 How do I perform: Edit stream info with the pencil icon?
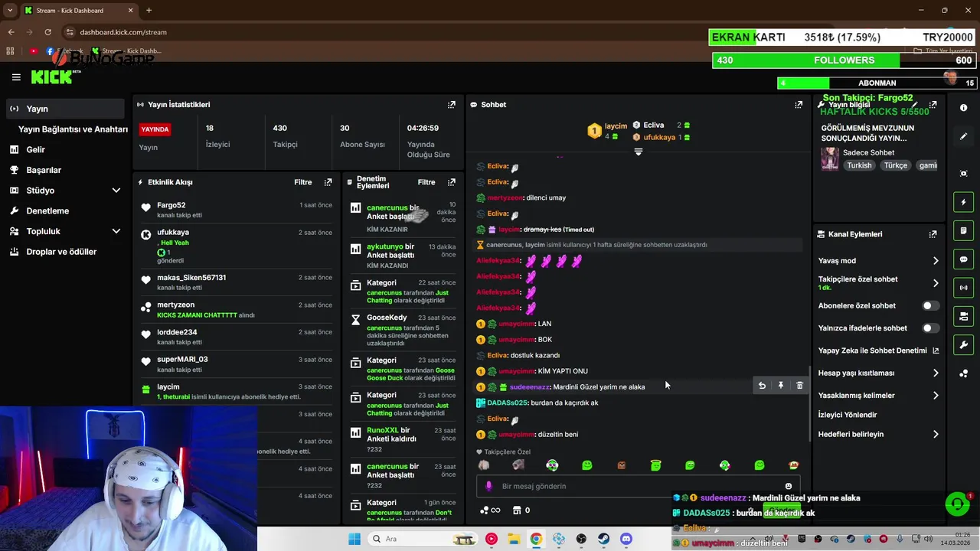click(x=916, y=104)
